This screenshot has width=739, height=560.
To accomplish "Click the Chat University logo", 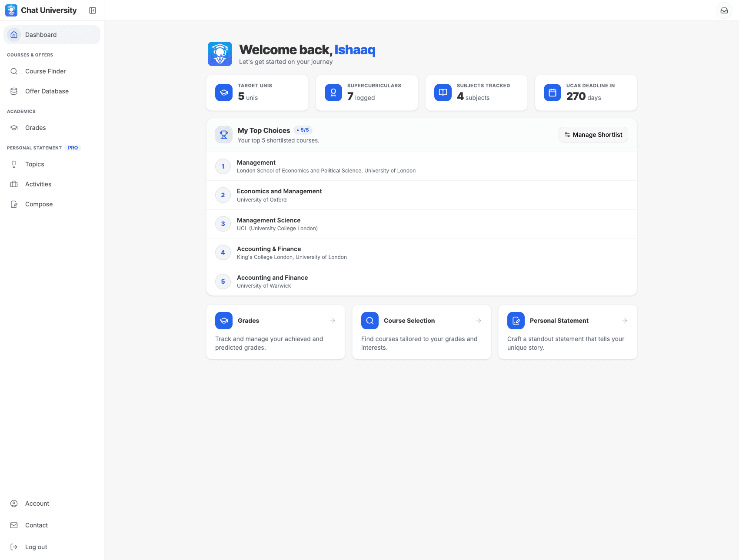I will pyautogui.click(x=10, y=10).
